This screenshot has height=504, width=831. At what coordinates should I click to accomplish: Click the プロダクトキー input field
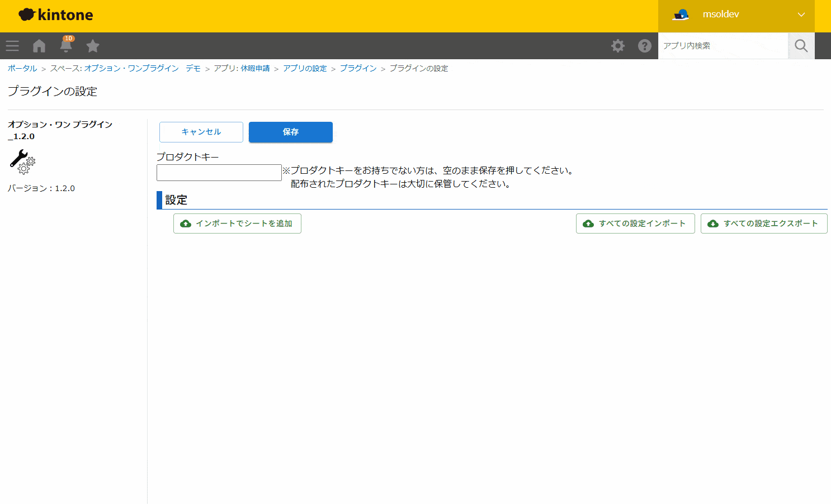click(219, 172)
